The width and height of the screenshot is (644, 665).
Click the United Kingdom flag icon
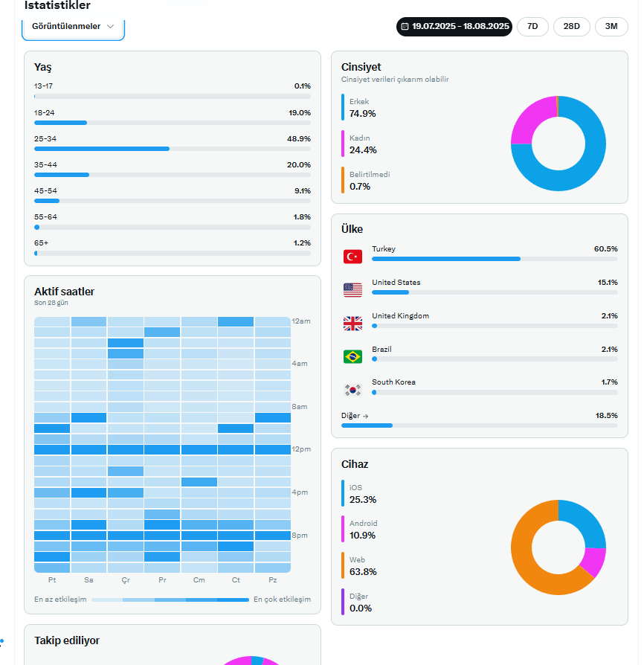tap(352, 324)
